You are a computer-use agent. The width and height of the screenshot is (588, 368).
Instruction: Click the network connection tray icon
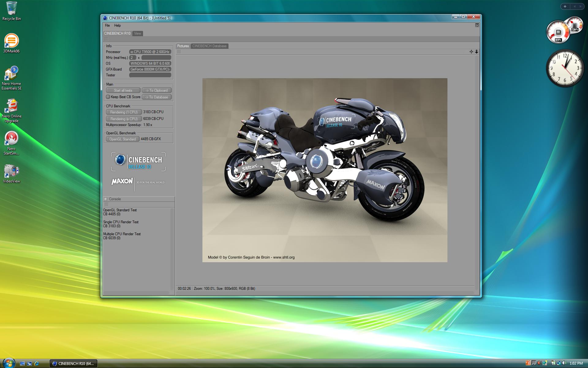tap(559, 363)
